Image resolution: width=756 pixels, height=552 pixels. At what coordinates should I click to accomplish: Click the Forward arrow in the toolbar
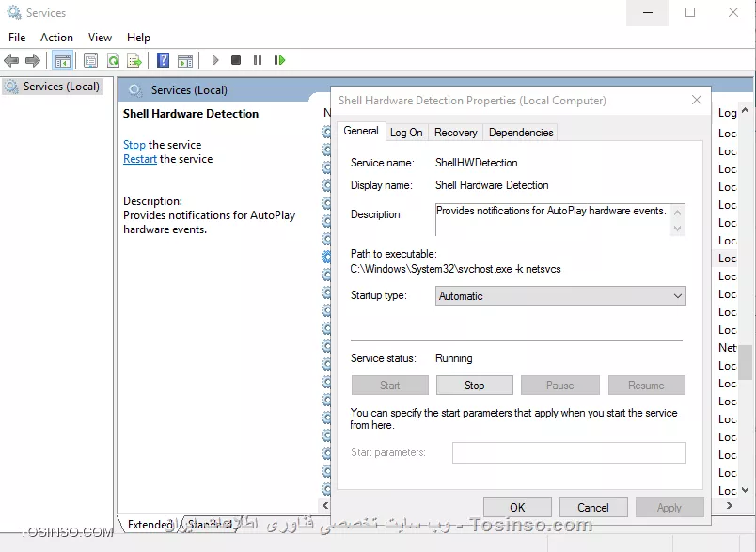33,61
